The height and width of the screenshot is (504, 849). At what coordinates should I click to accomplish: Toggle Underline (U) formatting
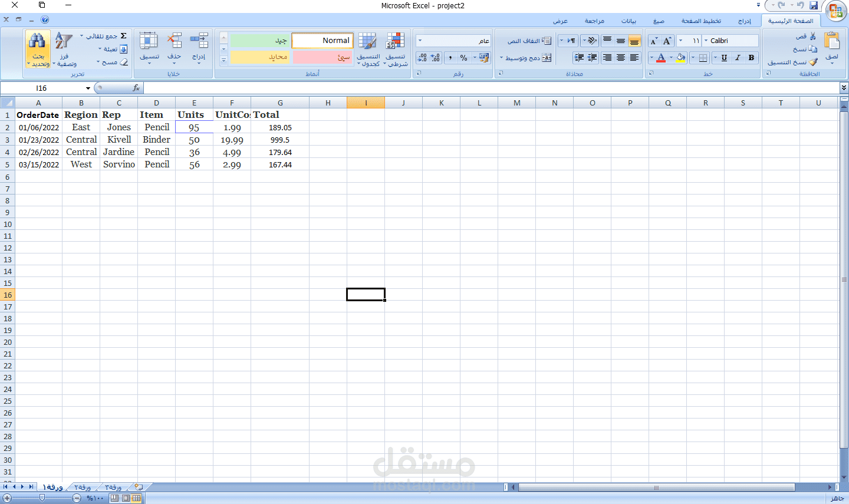click(724, 58)
